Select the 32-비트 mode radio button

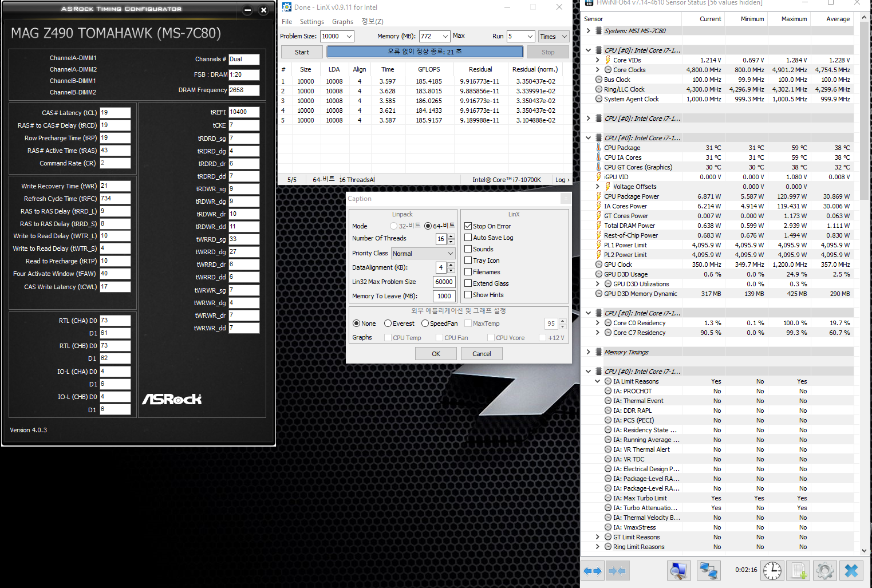[393, 226]
